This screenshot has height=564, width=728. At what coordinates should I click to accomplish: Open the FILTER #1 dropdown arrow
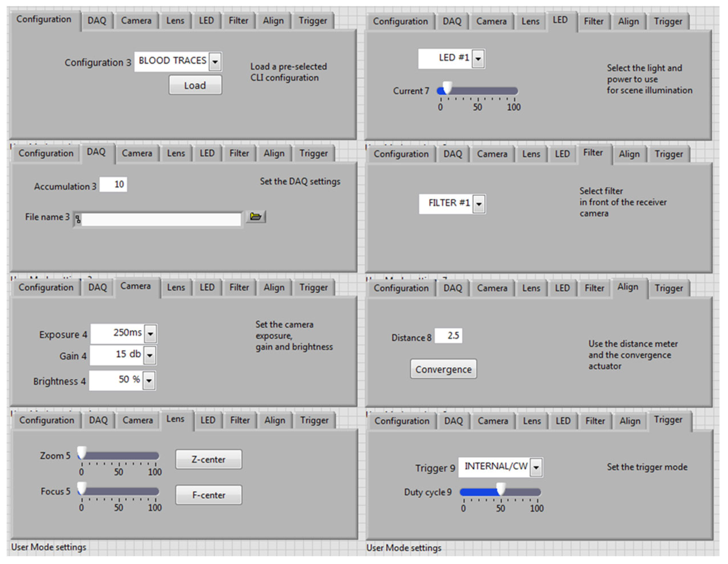[479, 204]
